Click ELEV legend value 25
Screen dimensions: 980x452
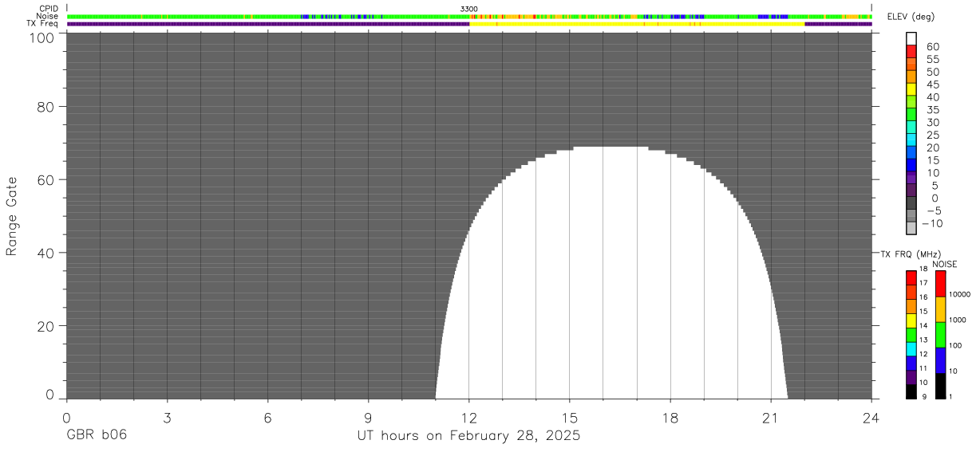(932, 136)
